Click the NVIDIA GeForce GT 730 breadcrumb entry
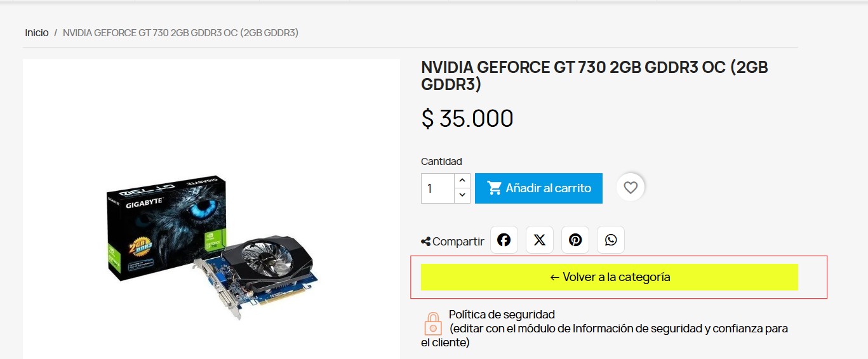 [180, 32]
